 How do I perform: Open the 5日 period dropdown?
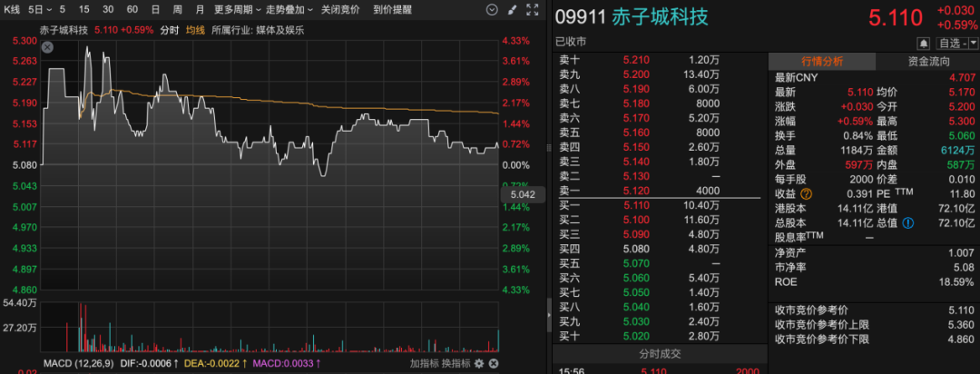[x=41, y=9]
